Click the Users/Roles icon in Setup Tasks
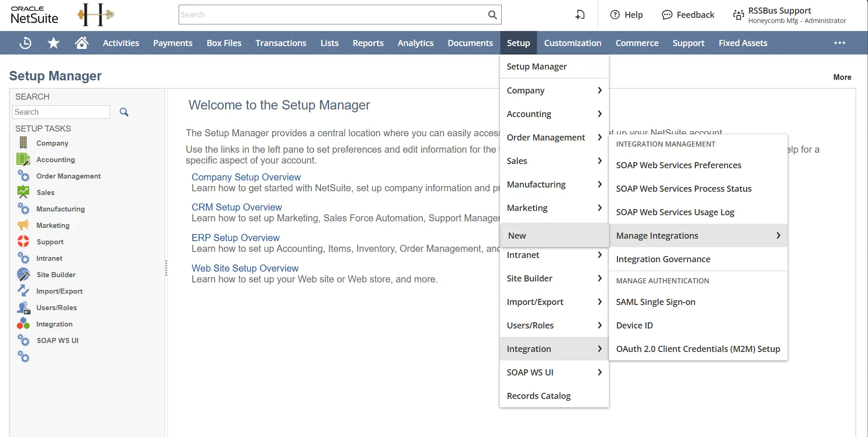868x437 pixels. 23,307
